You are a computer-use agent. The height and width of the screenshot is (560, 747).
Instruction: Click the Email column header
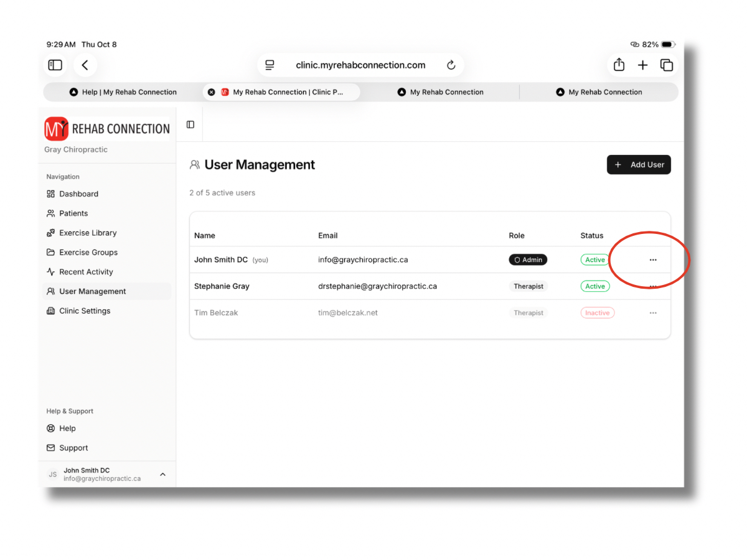pyautogui.click(x=328, y=235)
